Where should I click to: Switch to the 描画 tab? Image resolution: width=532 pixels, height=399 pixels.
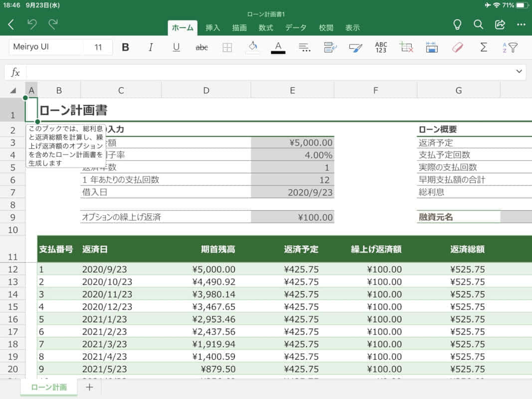click(x=239, y=28)
